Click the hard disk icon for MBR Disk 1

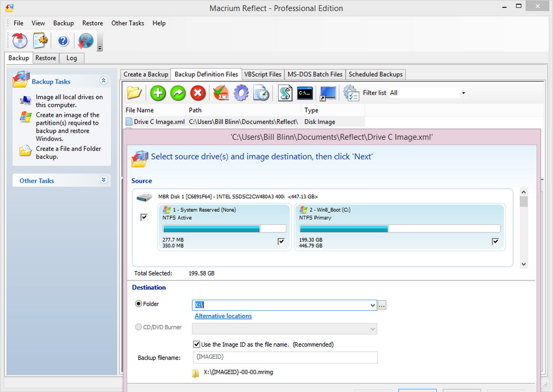pyautogui.click(x=144, y=197)
